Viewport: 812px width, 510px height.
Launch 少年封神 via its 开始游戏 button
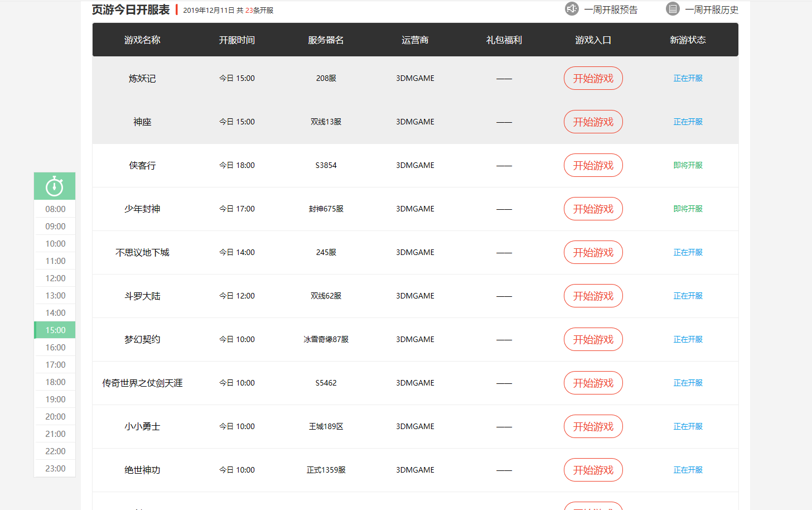point(593,209)
